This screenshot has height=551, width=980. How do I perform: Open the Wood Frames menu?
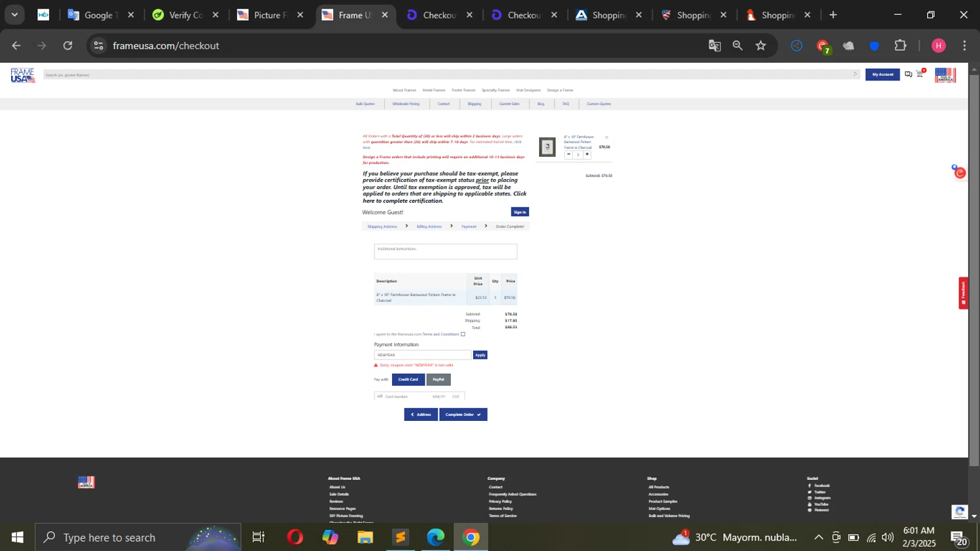404,90
